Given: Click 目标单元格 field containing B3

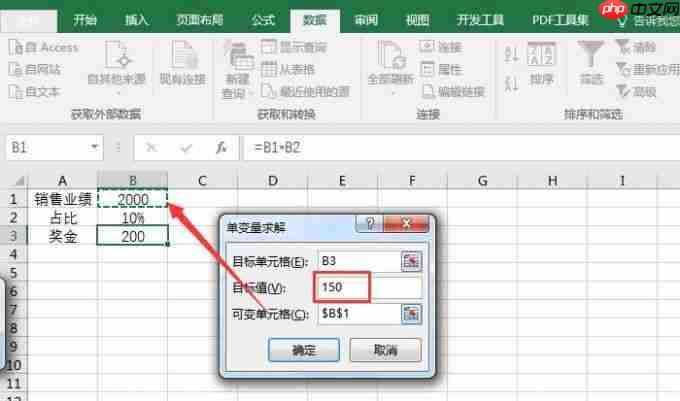Looking at the screenshot, I should [359, 261].
